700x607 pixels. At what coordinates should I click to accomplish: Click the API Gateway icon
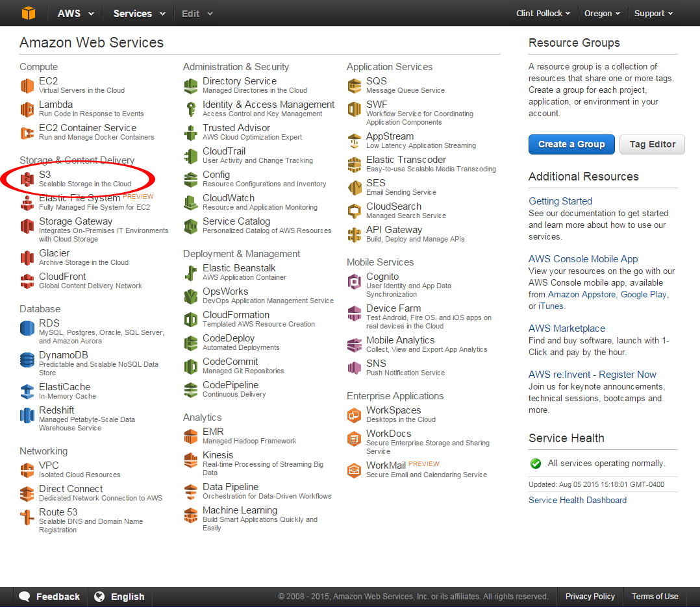click(x=355, y=234)
